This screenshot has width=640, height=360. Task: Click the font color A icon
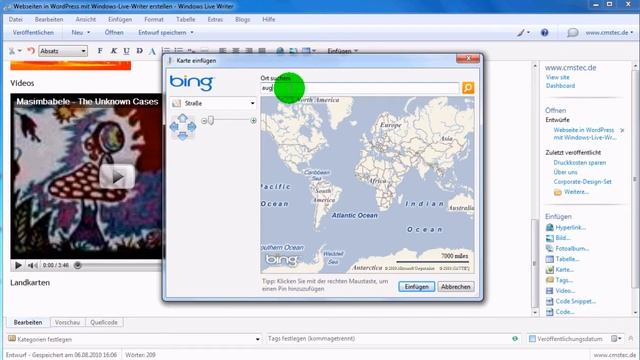(152, 51)
